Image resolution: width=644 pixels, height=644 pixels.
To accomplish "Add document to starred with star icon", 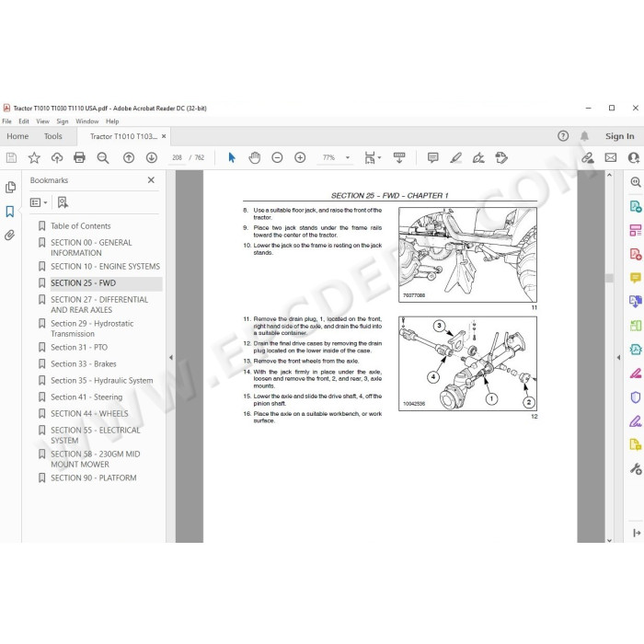I will [x=34, y=157].
